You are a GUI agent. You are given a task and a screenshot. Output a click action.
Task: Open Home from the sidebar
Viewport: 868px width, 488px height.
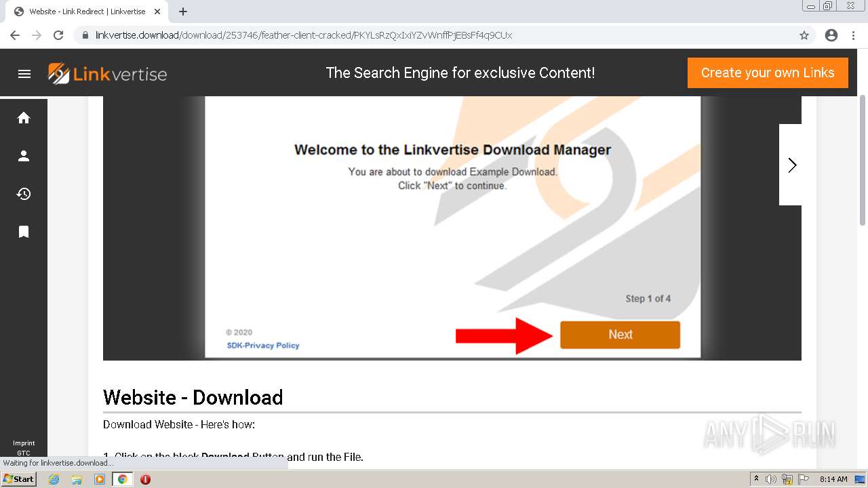pyautogui.click(x=24, y=118)
